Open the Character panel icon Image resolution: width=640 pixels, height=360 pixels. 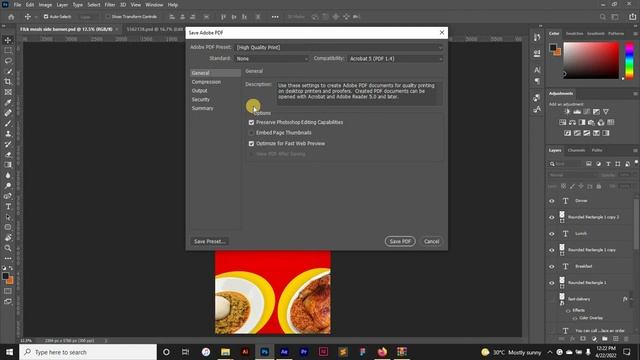pos(537,70)
